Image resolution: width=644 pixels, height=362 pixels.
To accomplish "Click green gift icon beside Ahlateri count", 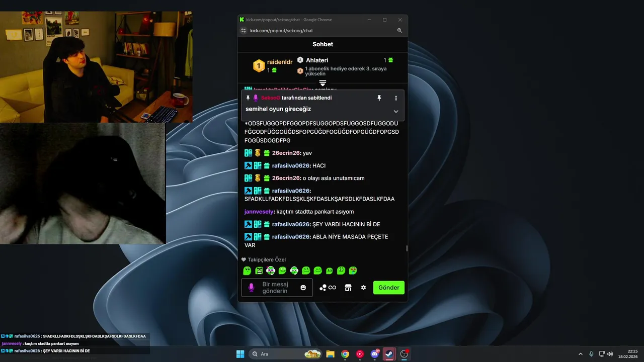I will pyautogui.click(x=391, y=60).
